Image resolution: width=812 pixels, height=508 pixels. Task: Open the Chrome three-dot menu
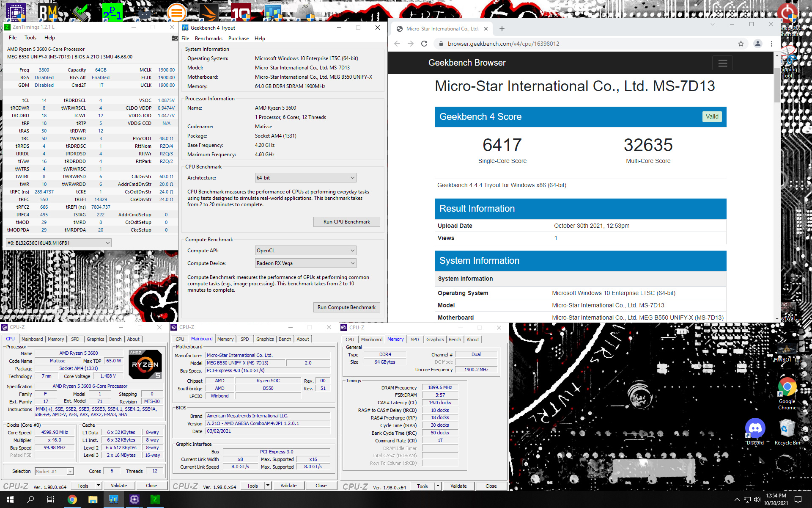coord(771,44)
